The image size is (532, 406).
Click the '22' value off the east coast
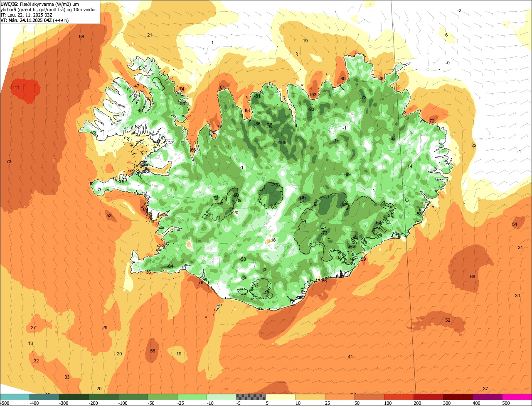click(474, 145)
